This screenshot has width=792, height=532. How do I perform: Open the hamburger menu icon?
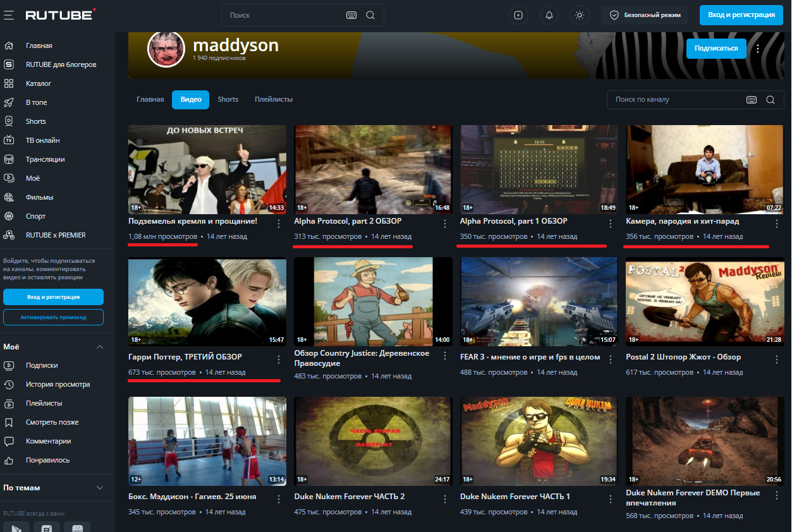(x=9, y=15)
